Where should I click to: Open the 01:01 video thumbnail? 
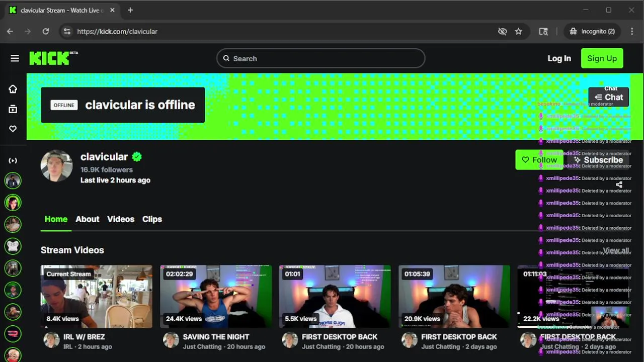pyautogui.click(x=335, y=297)
